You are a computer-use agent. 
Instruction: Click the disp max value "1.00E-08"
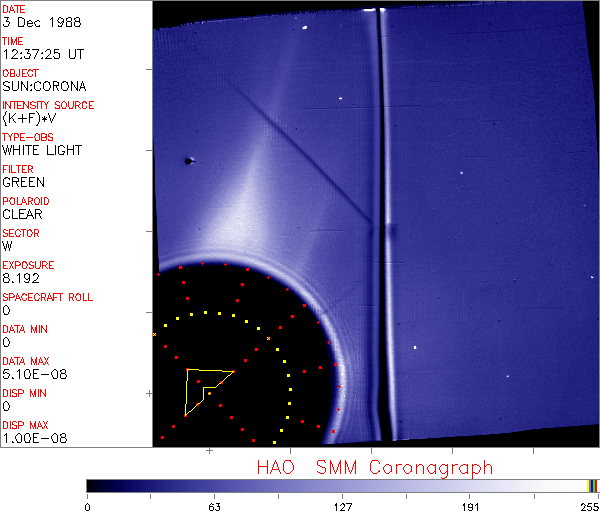[x=35, y=438]
